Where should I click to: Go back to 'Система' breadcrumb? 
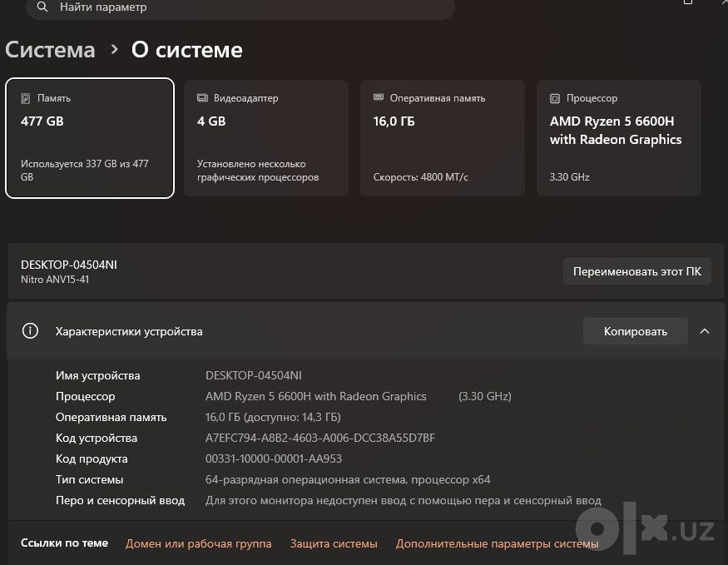click(x=50, y=50)
